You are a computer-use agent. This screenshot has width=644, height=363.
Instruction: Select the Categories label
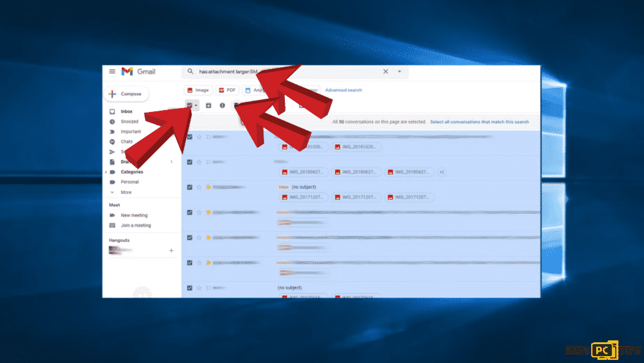(x=132, y=172)
